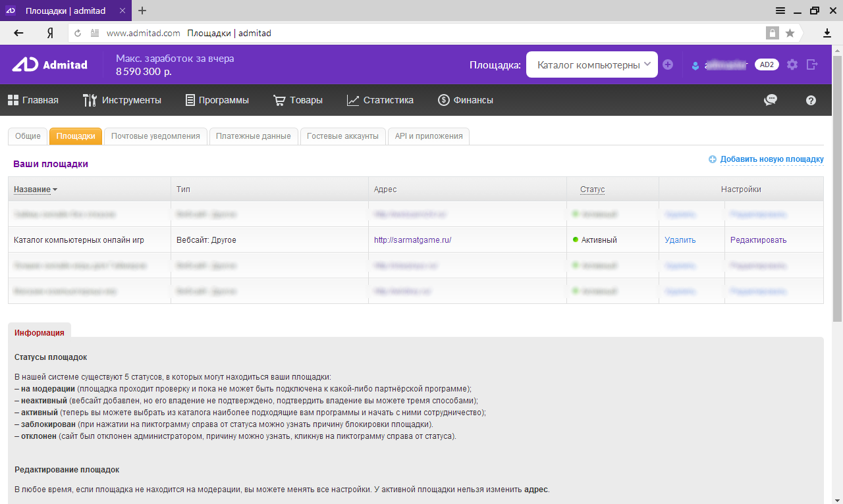
Task: Click Макс. заработок за вчера text
Action: tap(175, 59)
